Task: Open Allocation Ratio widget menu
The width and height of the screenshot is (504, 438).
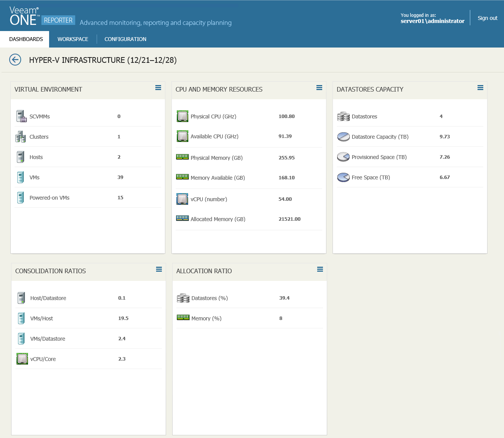Action: pos(320,269)
